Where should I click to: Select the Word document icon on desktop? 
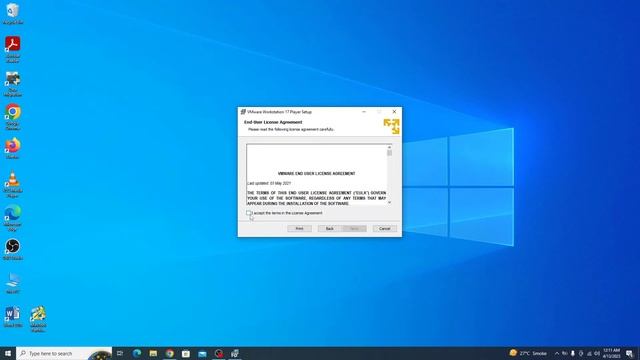[13, 317]
